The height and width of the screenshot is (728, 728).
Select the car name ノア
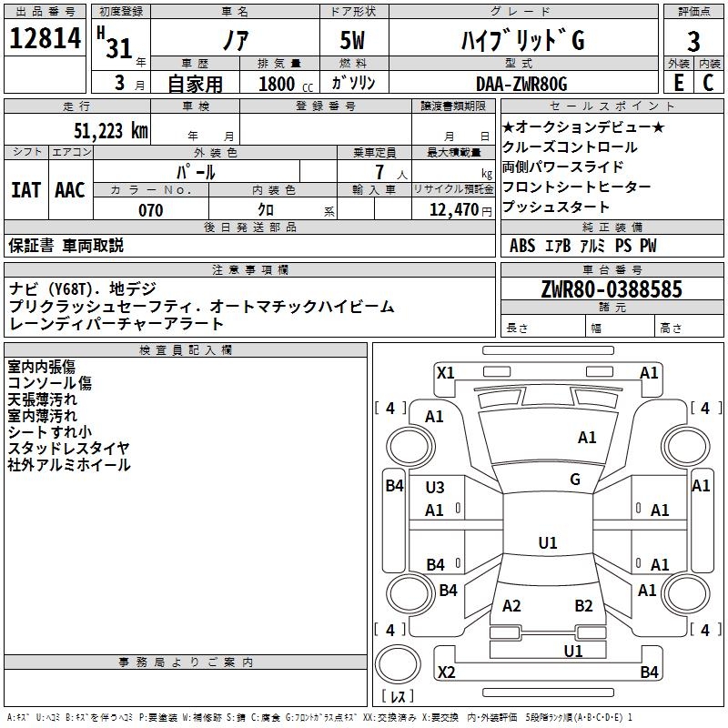(x=236, y=40)
